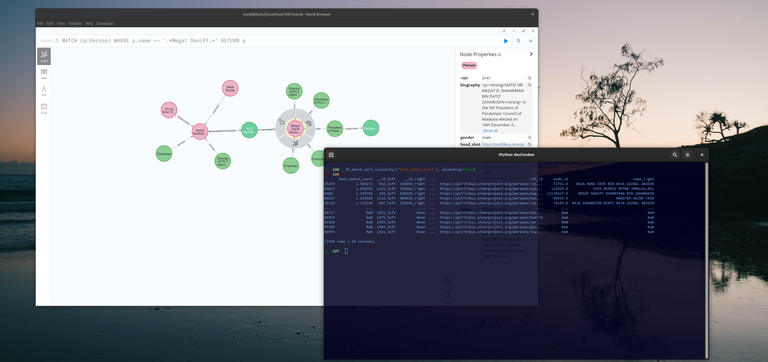The width and height of the screenshot is (768, 362).
Task: Open the View menu in Neo4j Browser
Action: 61,24
